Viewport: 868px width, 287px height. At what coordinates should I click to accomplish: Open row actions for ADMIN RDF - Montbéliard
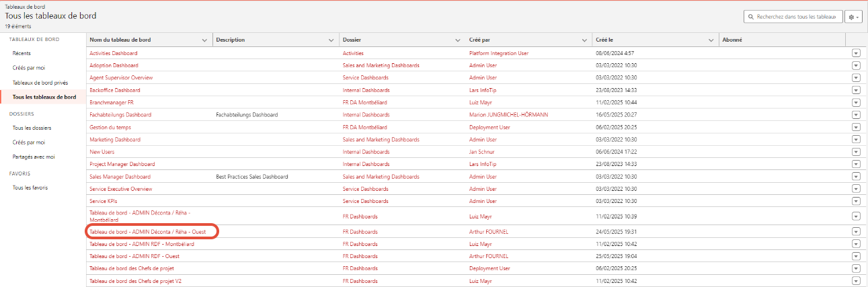856,244
